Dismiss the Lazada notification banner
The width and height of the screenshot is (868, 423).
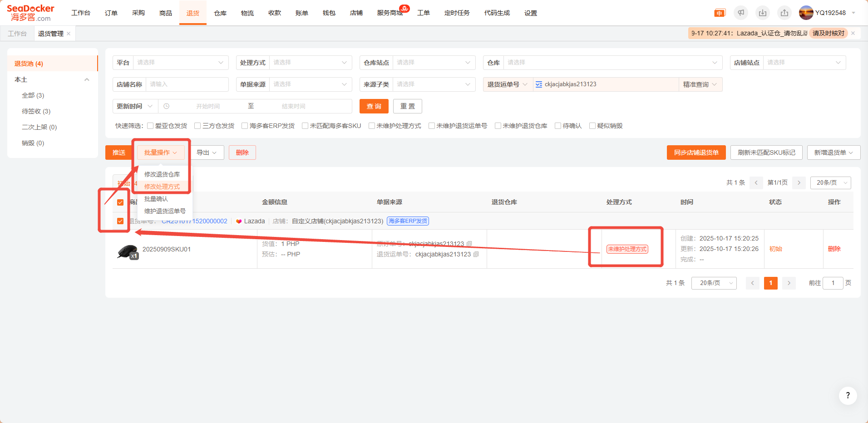click(x=853, y=33)
